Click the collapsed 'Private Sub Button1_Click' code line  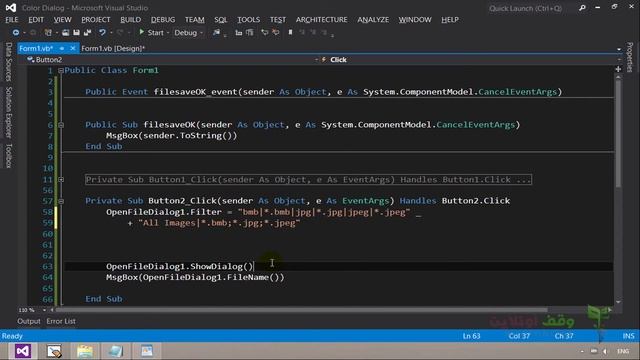pyautogui.click(x=308, y=180)
